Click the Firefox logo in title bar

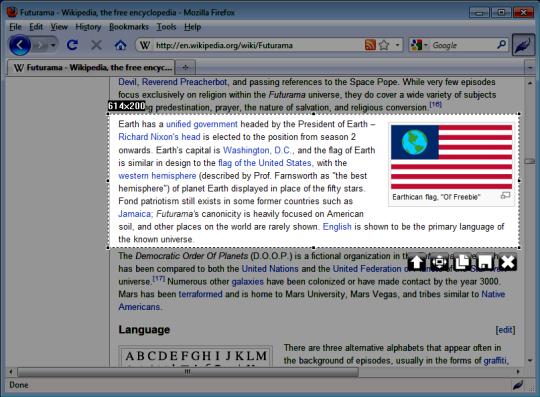pyautogui.click(x=12, y=12)
